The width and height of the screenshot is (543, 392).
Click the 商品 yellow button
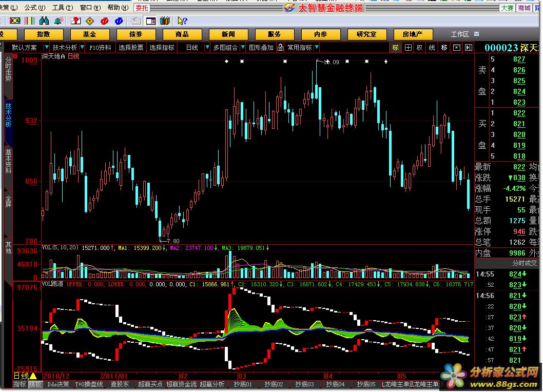182,34
